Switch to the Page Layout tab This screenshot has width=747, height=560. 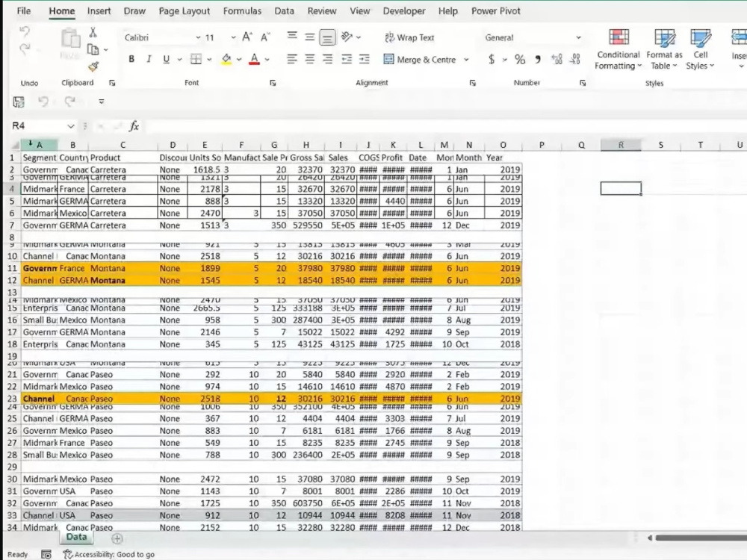(x=185, y=11)
